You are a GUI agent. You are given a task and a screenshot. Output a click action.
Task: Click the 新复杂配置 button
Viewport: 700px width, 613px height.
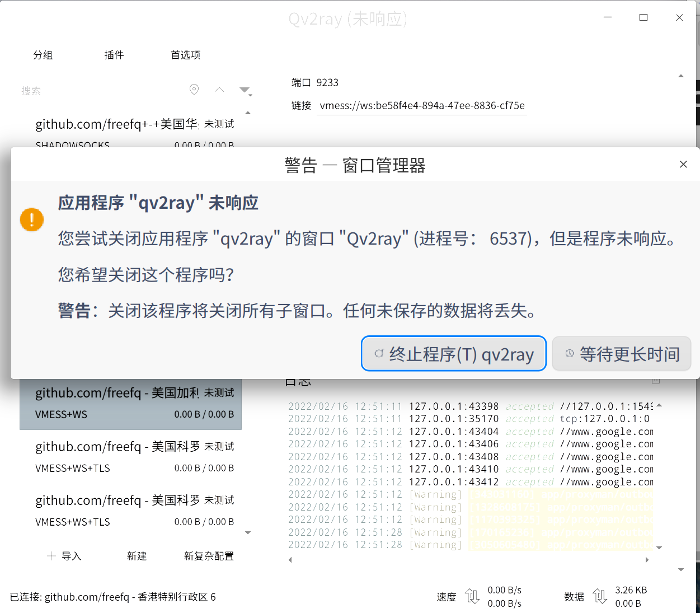209,556
